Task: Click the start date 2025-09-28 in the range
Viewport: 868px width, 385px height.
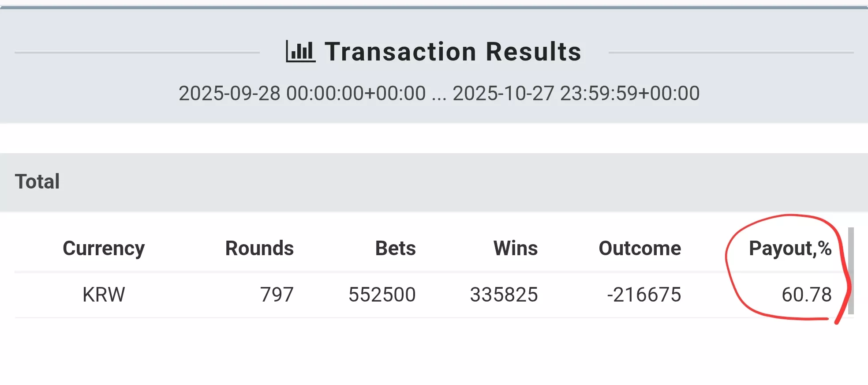Action: [x=229, y=93]
